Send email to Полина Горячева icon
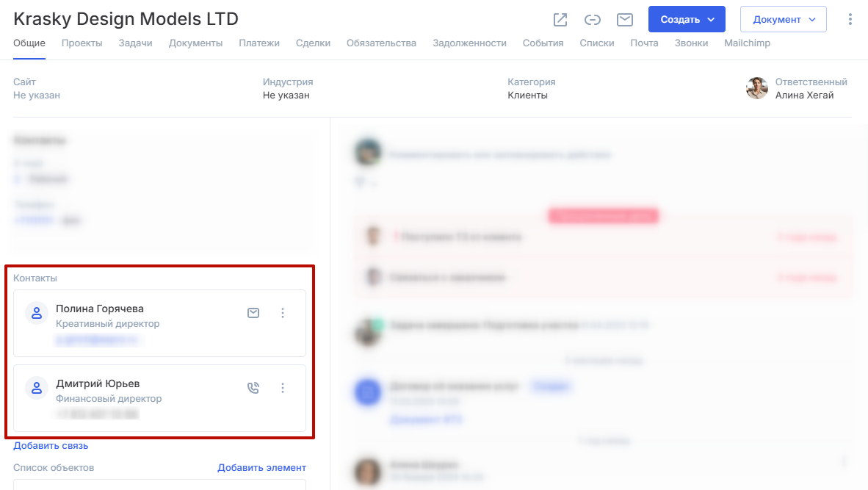This screenshot has height=490, width=868. pyautogui.click(x=253, y=313)
